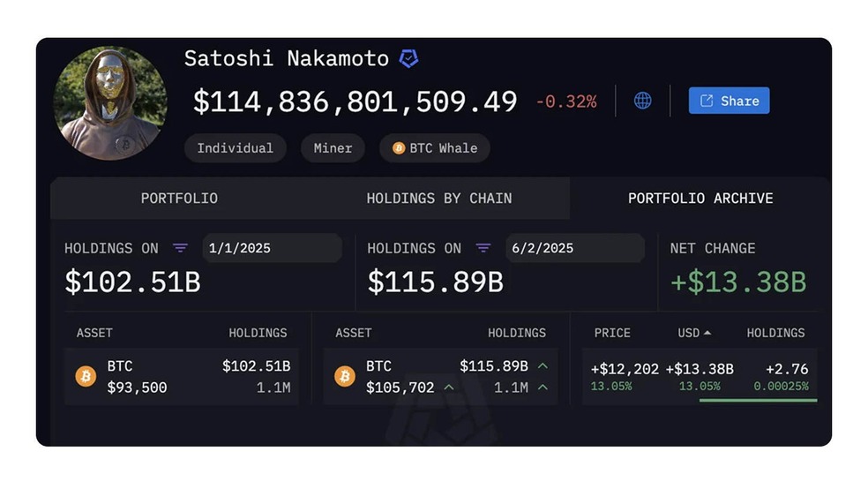Open filter icon beside 1/1/2025 date

click(x=180, y=247)
